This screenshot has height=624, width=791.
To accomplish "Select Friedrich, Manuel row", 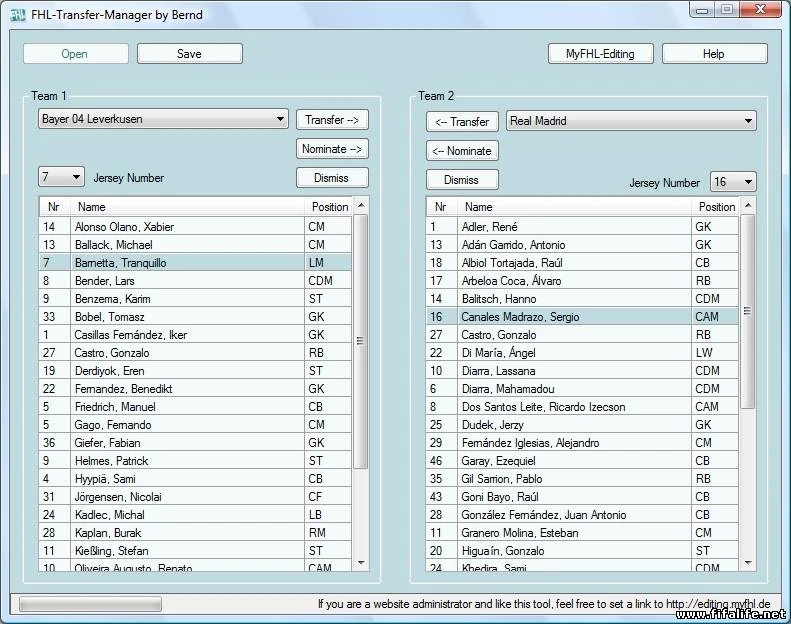I will (x=195, y=407).
